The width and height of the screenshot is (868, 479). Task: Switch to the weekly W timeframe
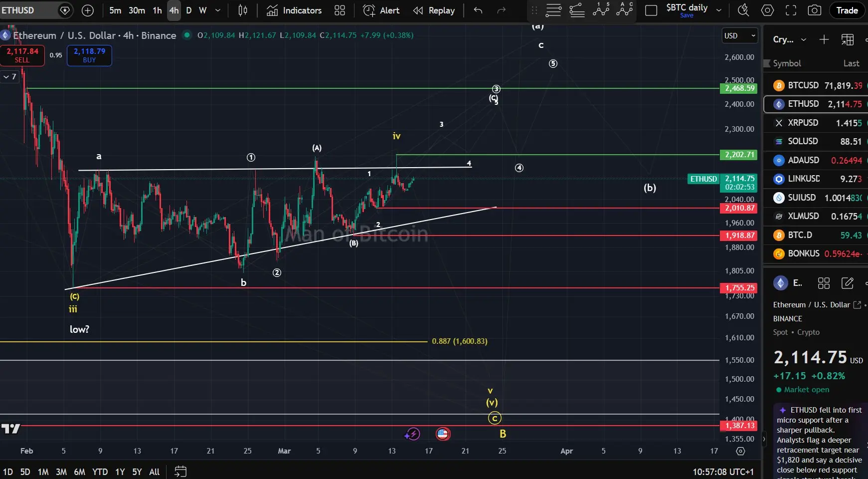(202, 10)
